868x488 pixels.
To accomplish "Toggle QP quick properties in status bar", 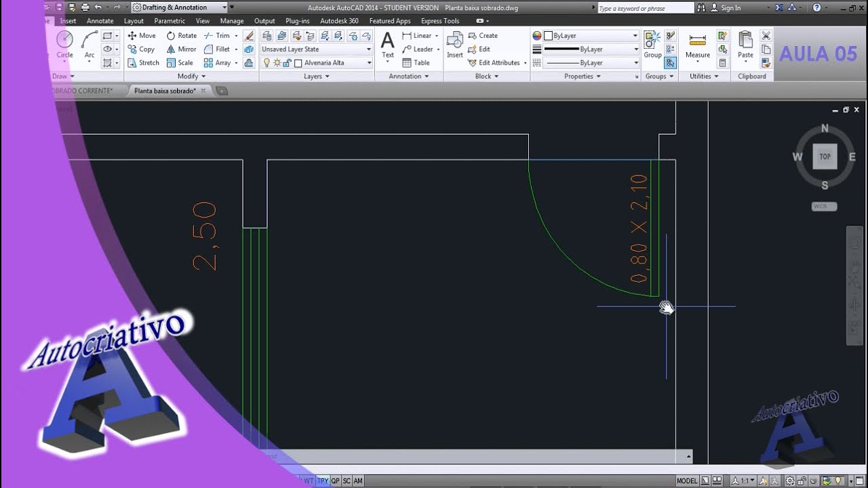I will [335, 481].
